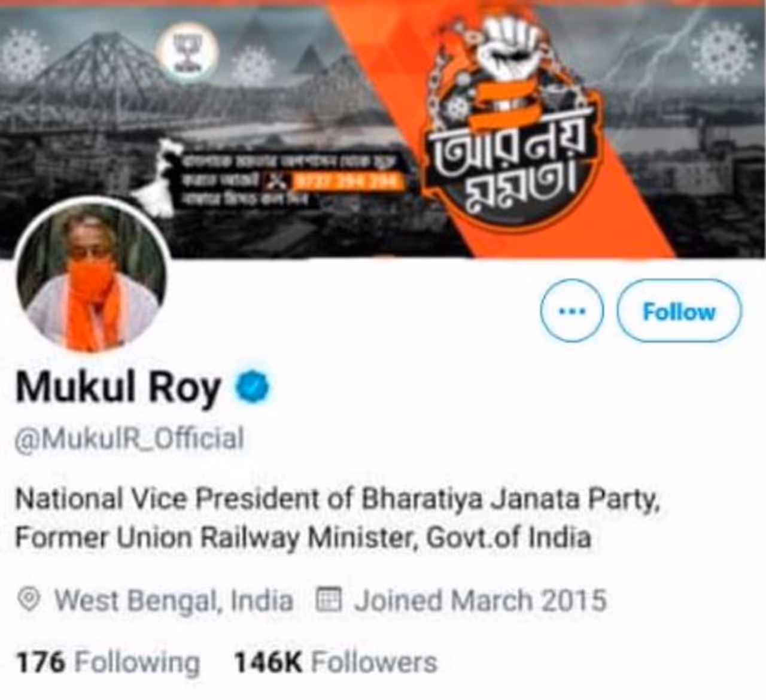Click the blue verified badge
The image size is (766, 700).
pos(253,386)
